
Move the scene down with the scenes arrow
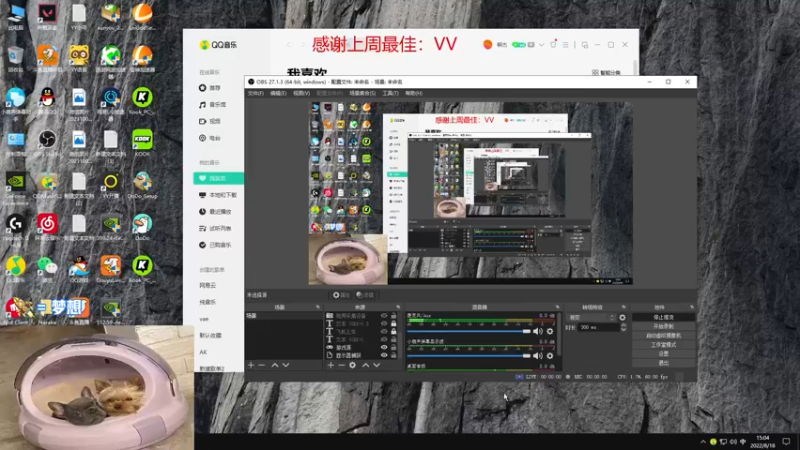pyautogui.click(x=286, y=365)
